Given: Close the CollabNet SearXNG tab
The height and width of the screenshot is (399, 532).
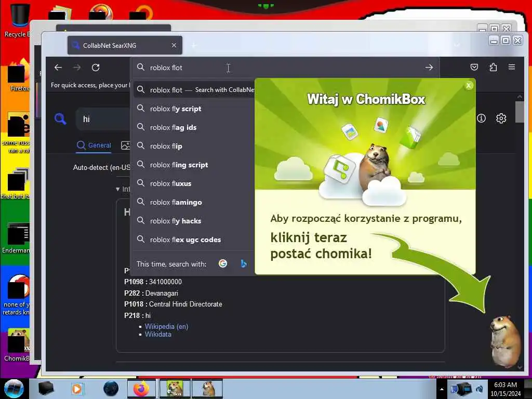Looking at the screenshot, I should (174, 45).
